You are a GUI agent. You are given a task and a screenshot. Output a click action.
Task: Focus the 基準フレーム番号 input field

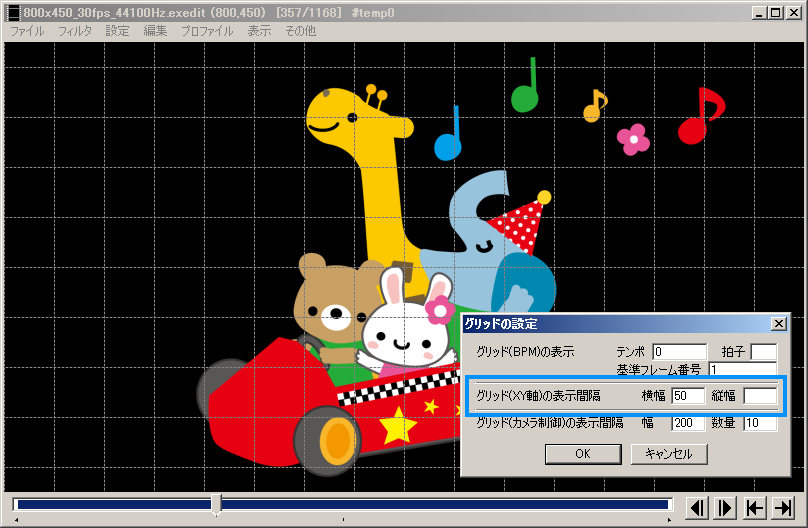click(x=743, y=369)
